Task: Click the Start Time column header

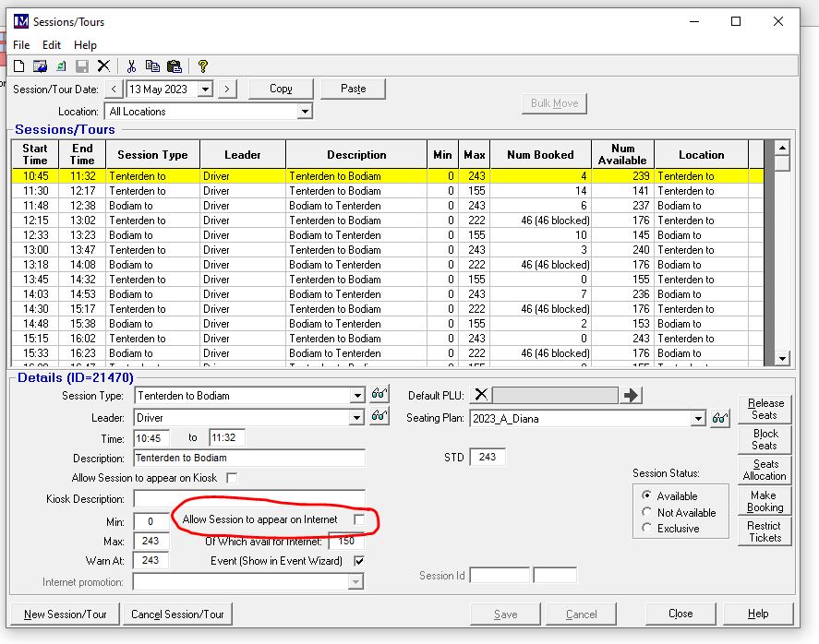Action: pos(35,154)
